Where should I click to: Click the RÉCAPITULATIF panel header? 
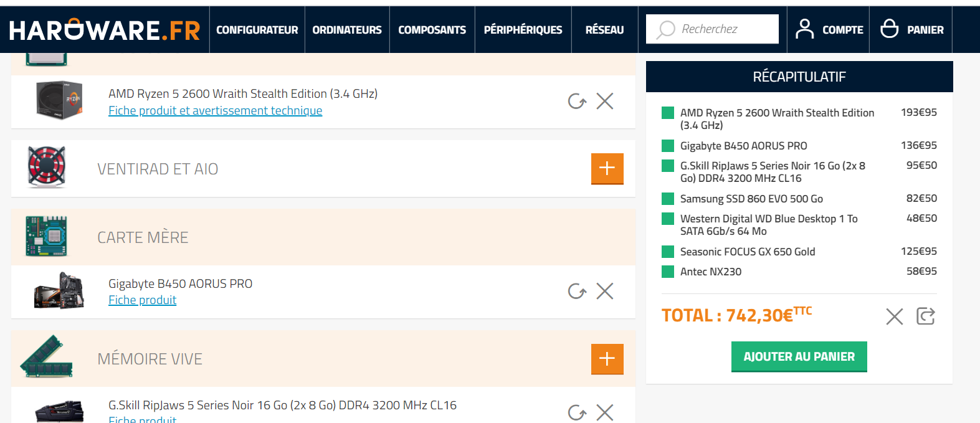click(799, 77)
